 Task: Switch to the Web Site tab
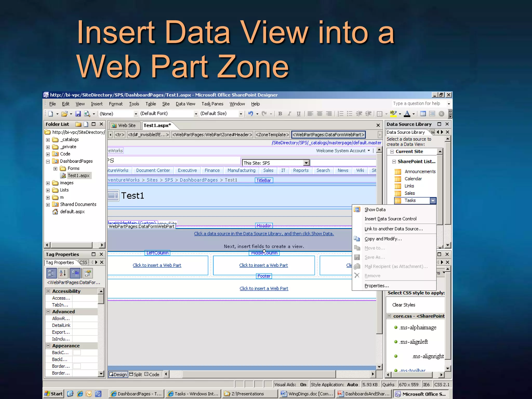124,125
